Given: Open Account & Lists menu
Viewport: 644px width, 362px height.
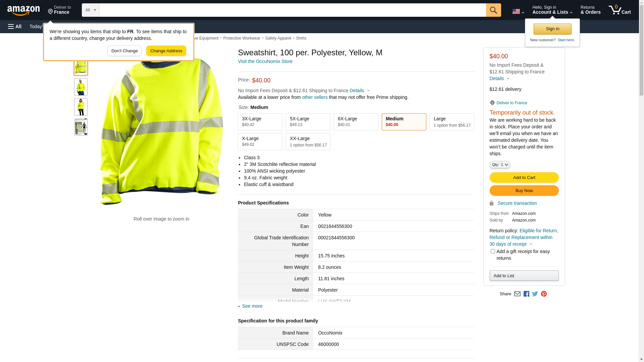Looking at the screenshot, I should click(552, 10).
